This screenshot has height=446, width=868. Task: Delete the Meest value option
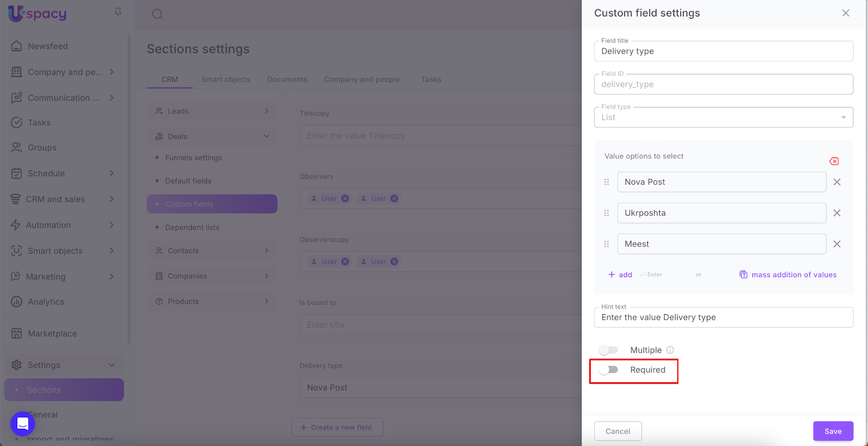point(837,244)
